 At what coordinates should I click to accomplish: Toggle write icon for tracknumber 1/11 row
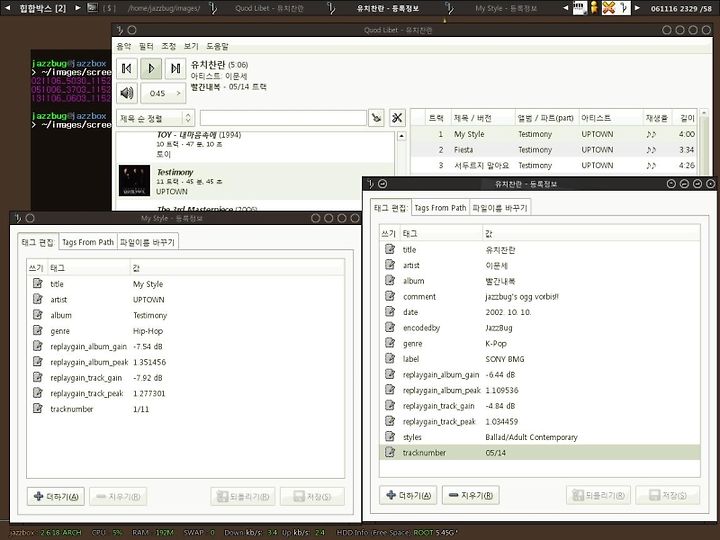pos(38,408)
